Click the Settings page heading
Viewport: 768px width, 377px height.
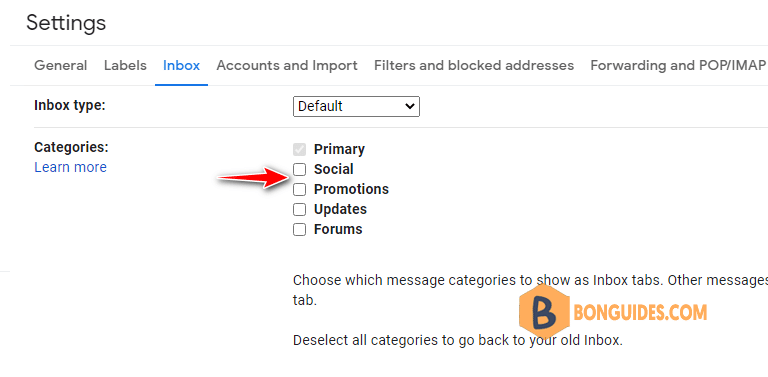tap(66, 23)
